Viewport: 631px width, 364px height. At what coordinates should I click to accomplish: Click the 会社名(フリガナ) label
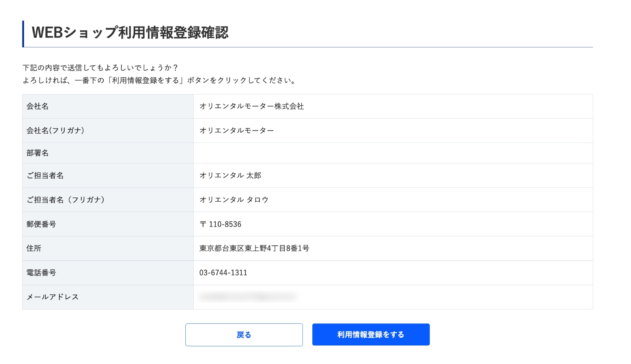55,130
